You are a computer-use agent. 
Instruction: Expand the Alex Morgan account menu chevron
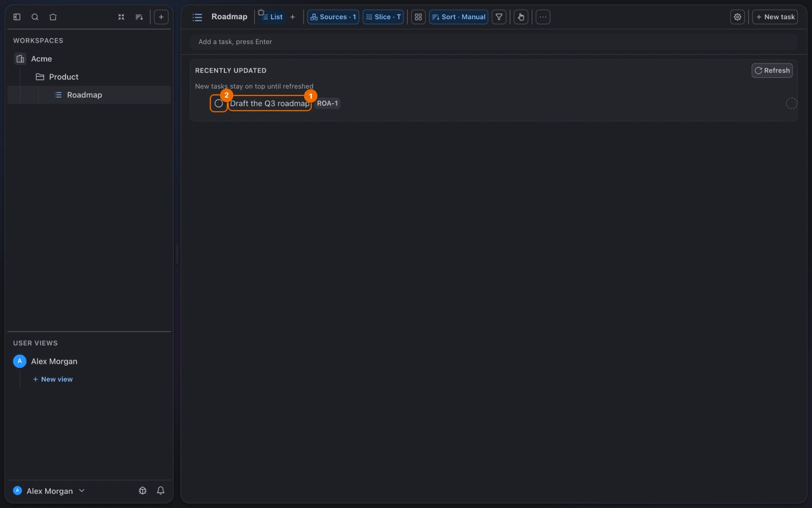pos(82,491)
